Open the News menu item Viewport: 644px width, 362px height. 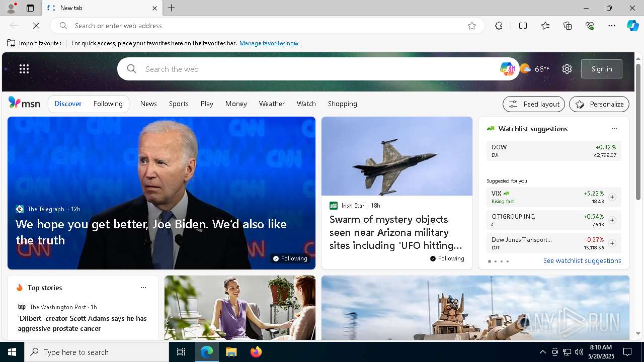[148, 104]
